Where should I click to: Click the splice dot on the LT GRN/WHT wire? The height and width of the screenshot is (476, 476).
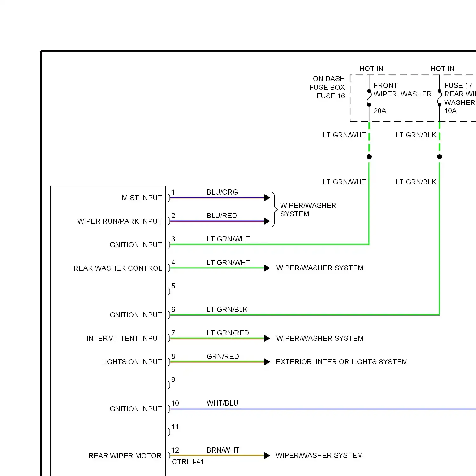[x=369, y=156]
